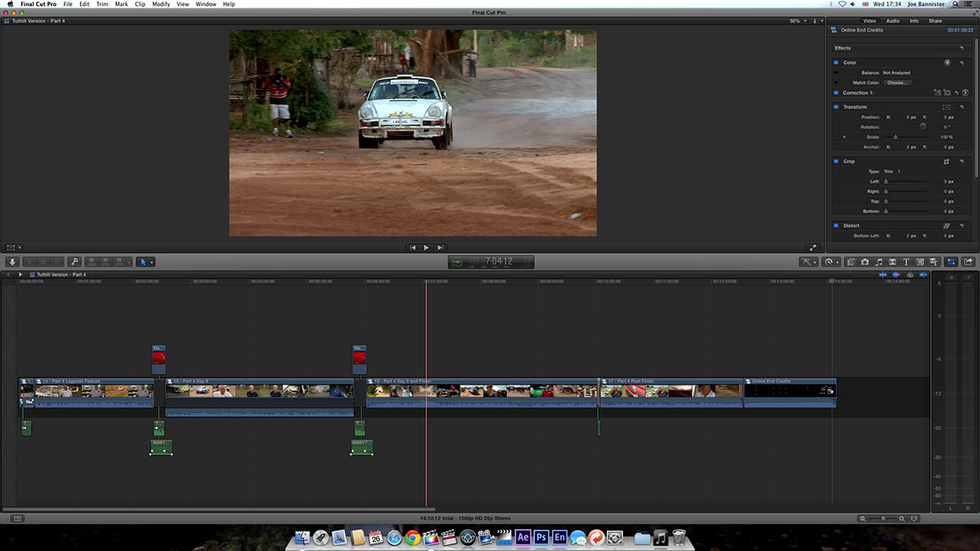Toggle the Crop checkbox
Viewport: 980px width, 551px height.
click(x=836, y=162)
